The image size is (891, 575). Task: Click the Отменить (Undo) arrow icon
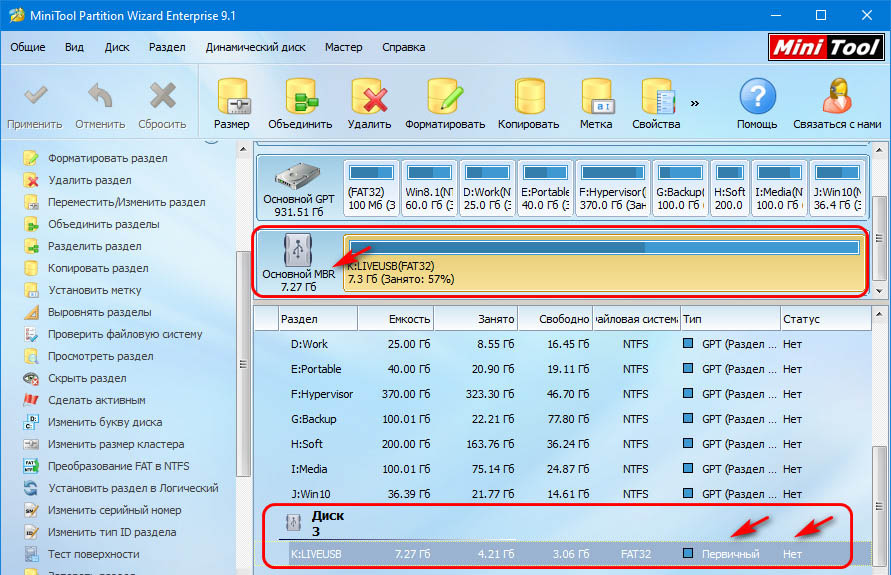[99, 97]
